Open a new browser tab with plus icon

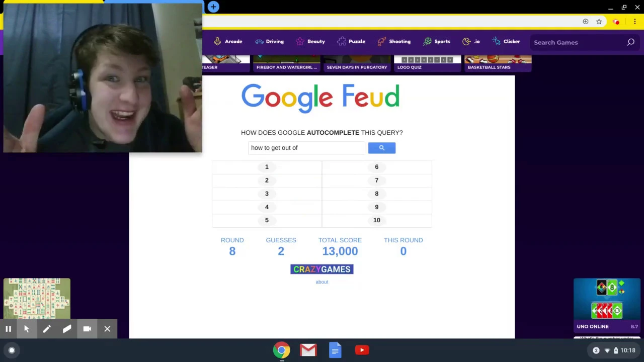coord(213,7)
